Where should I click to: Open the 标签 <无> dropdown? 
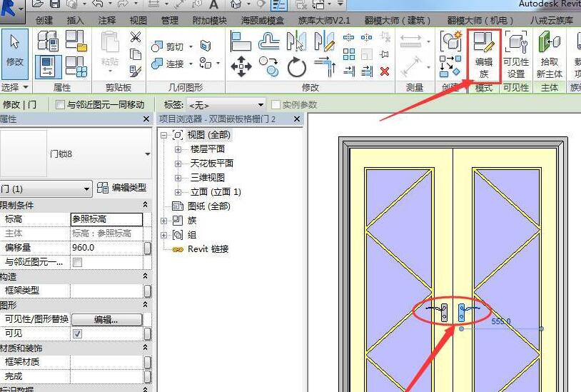261,105
